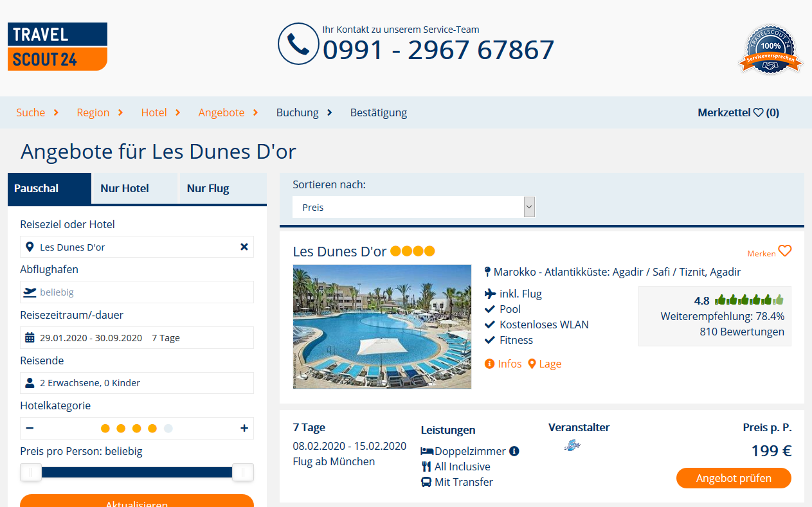Click the price range slider track
This screenshot has height=507, width=812.
coord(137,472)
